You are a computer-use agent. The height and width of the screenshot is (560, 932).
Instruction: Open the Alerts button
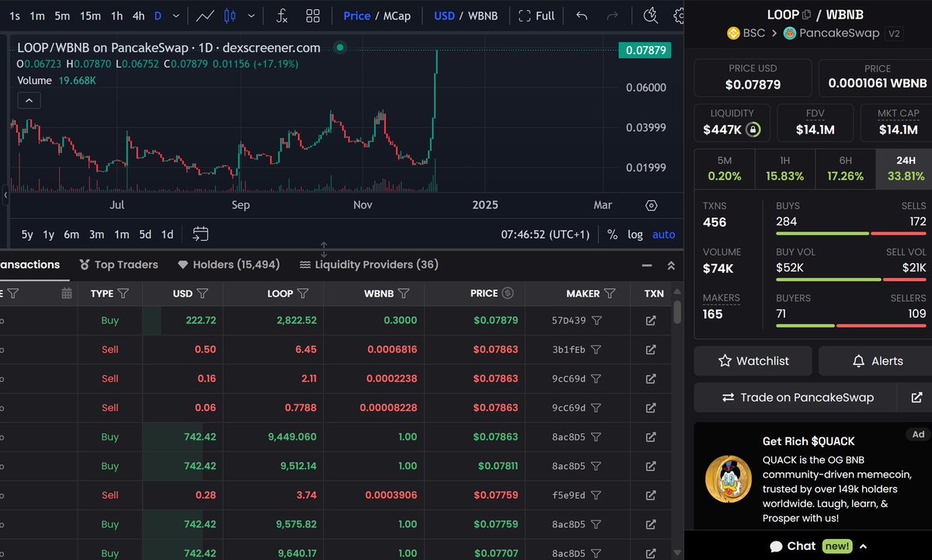tap(878, 361)
